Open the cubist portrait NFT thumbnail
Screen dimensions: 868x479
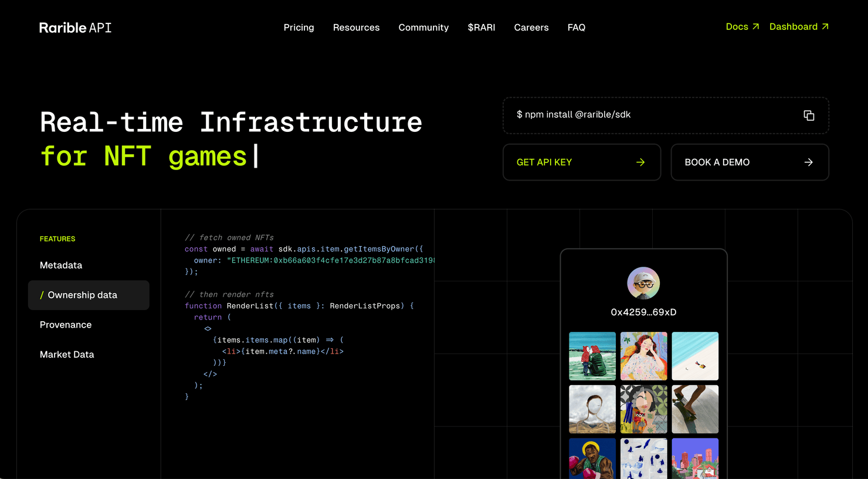click(643, 409)
